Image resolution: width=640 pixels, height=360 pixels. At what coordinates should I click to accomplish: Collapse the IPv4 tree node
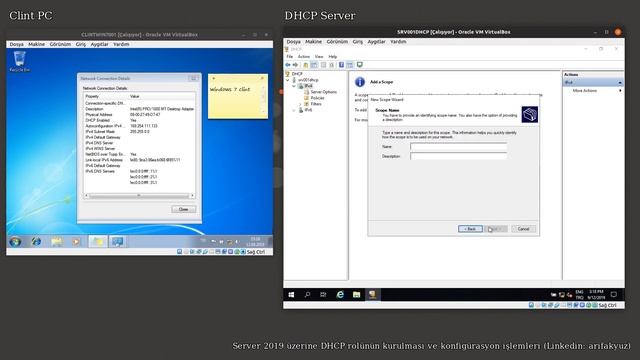tap(294, 86)
